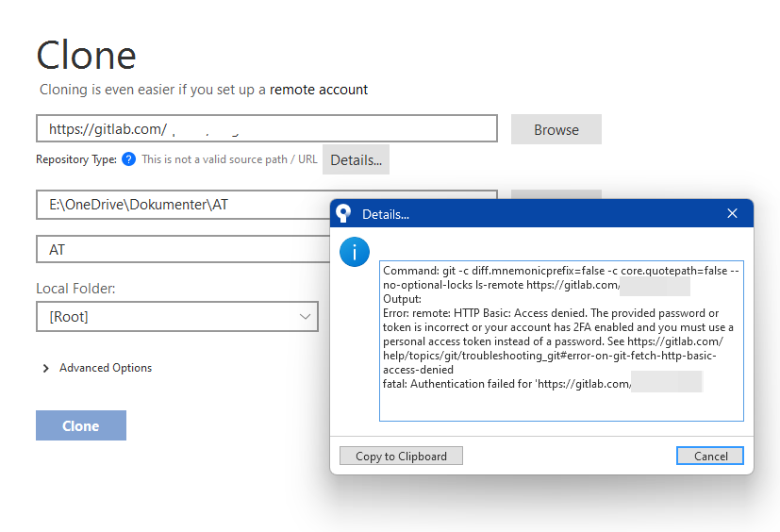Click the name field containing AT

(x=183, y=249)
